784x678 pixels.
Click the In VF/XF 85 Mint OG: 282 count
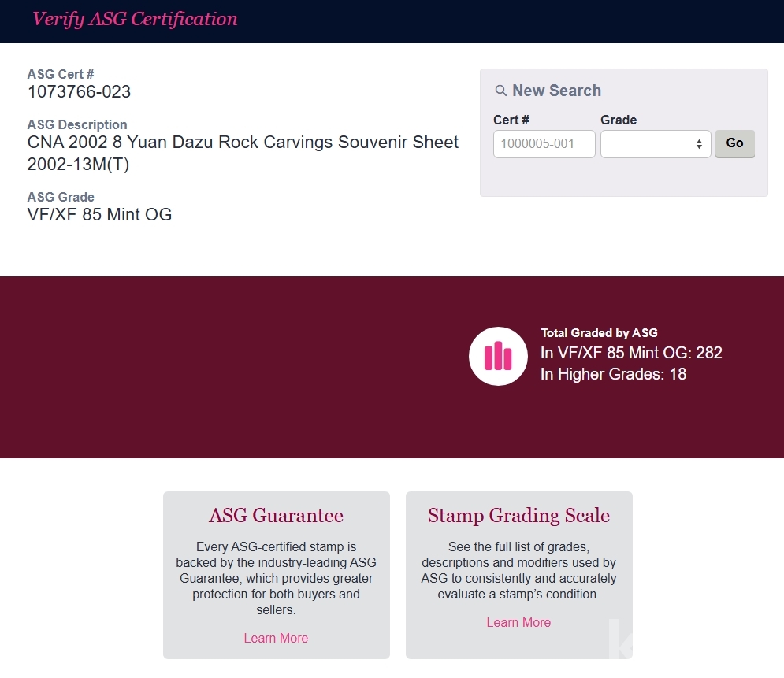(x=631, y=353)
